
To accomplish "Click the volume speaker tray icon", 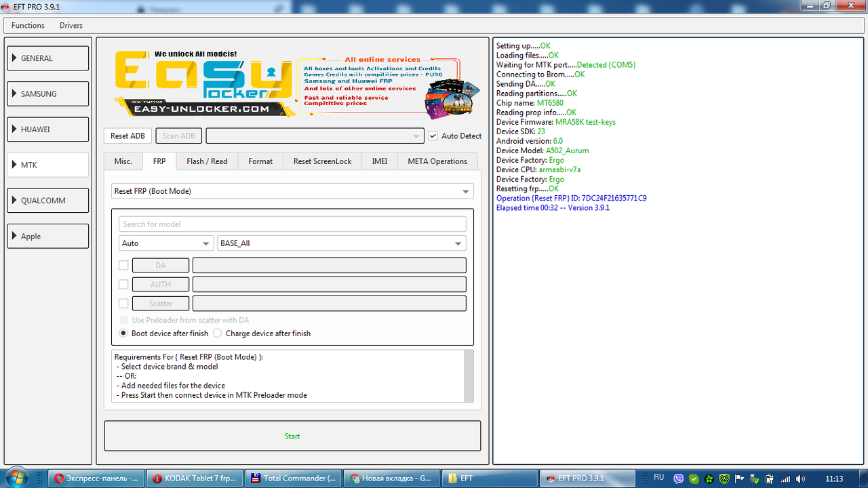I will pos(800,479).
